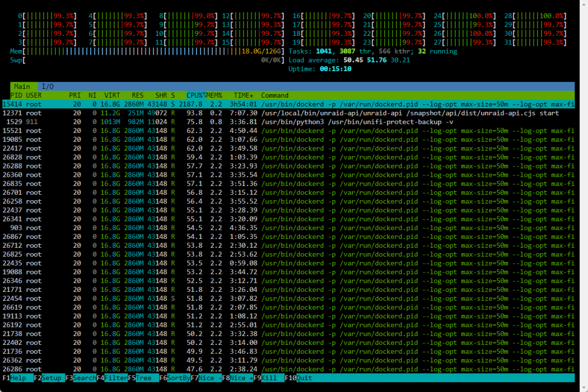Click the CPU 0 usage meter
Screen dimensions: 588x392
coord(47,16)
